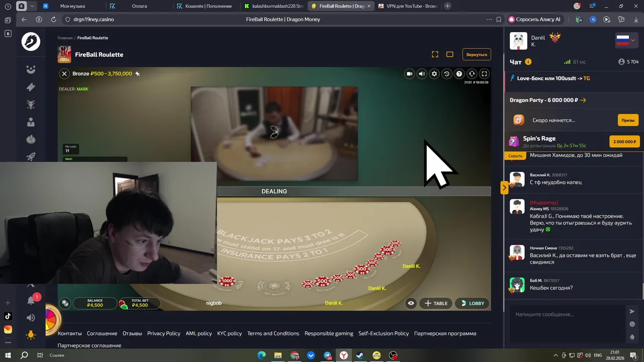Open the notifications bell with badge
This screenshot has width=644, height=362.
pyautogui.click(x=31, y=300)
